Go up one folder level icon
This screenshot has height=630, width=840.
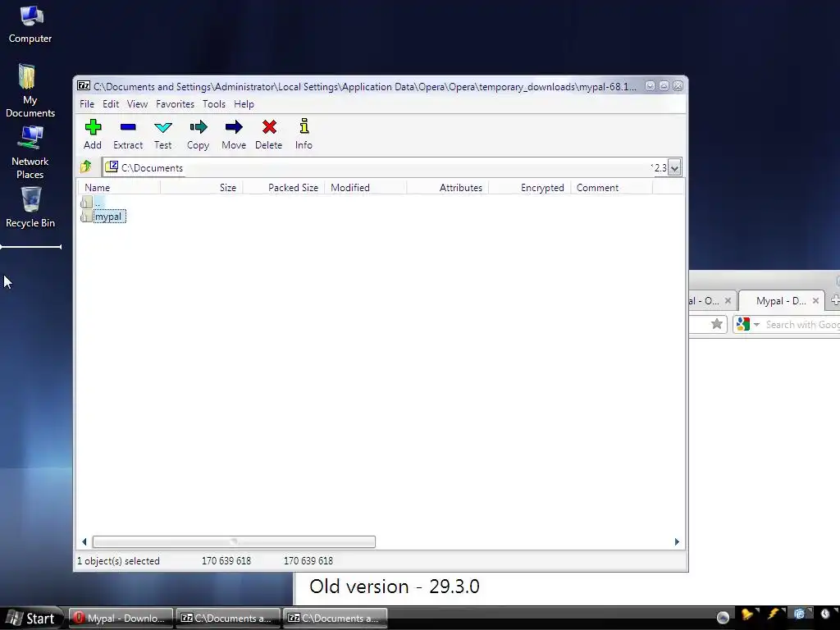tap(85, 167)
